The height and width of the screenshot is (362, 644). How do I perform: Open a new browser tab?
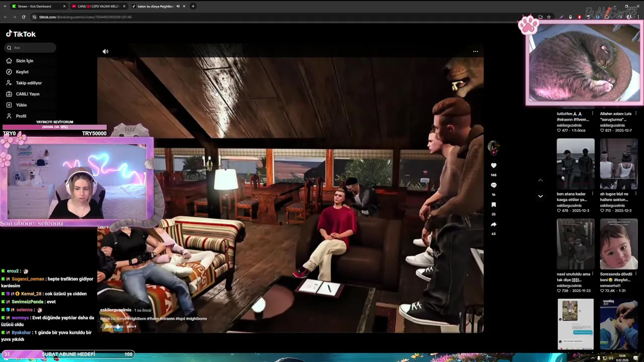tap(193, 6)
